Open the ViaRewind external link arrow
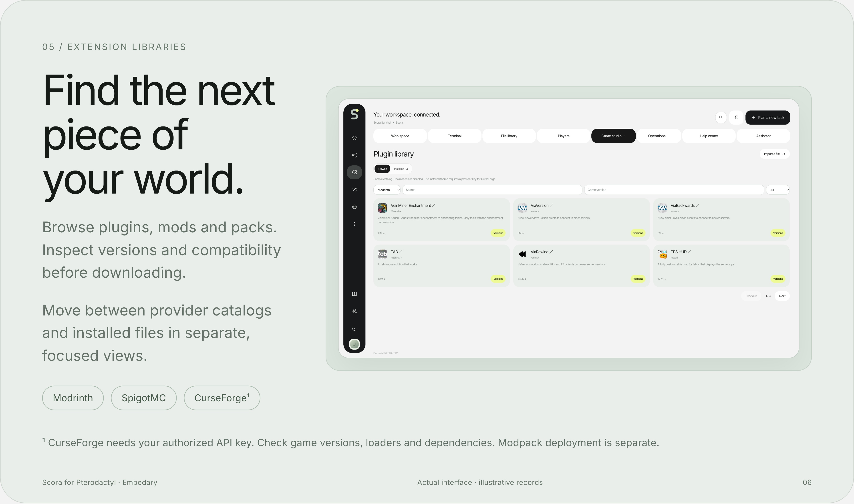The height and width of the screenshot is (504, 854). coord(551,252)
